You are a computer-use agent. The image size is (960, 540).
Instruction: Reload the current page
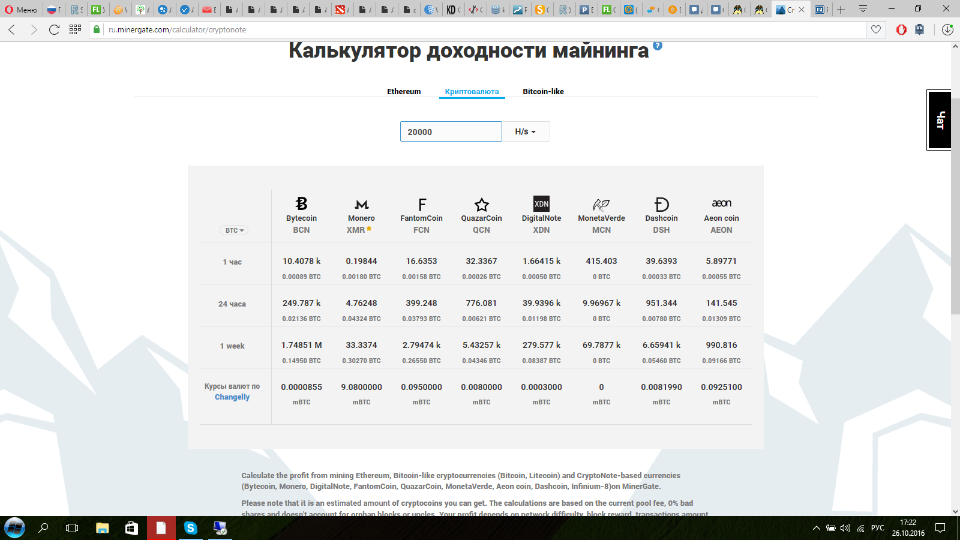click(54, 29)
